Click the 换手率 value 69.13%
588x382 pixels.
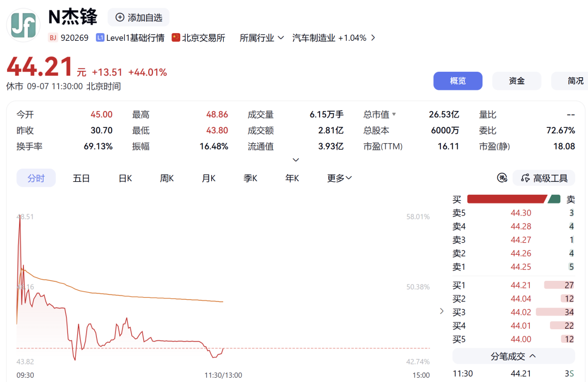pos(98,146)
